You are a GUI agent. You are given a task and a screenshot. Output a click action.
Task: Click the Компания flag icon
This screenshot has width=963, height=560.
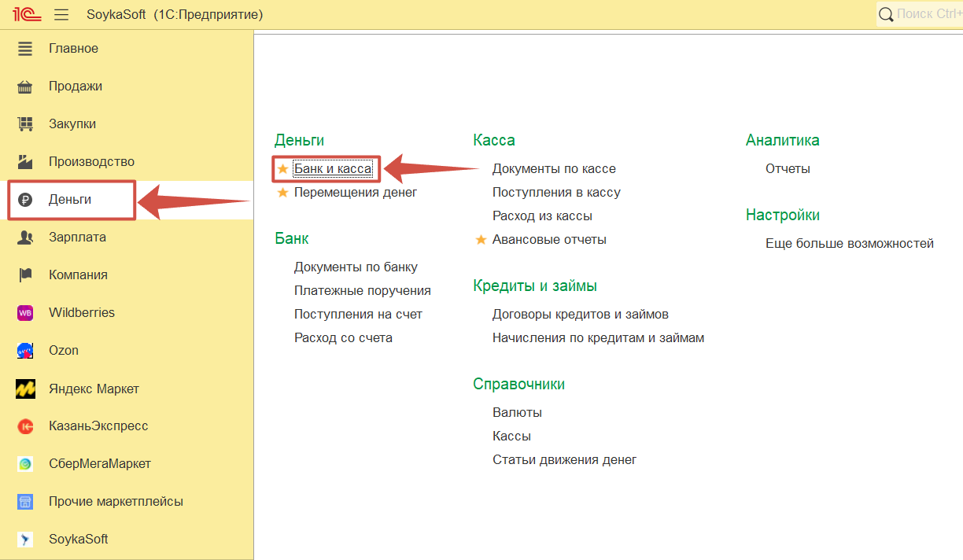tap(25, 275)
